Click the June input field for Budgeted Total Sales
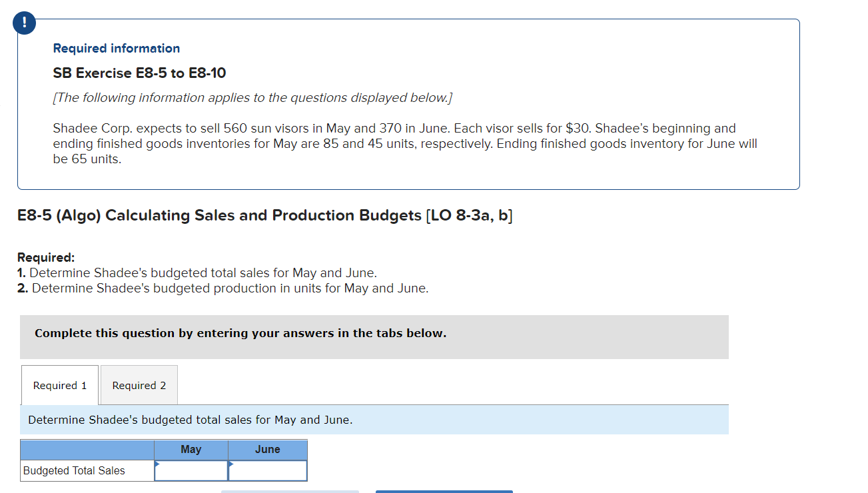The height and width of the screenshot is (493, 868). [x=268, y=471]
